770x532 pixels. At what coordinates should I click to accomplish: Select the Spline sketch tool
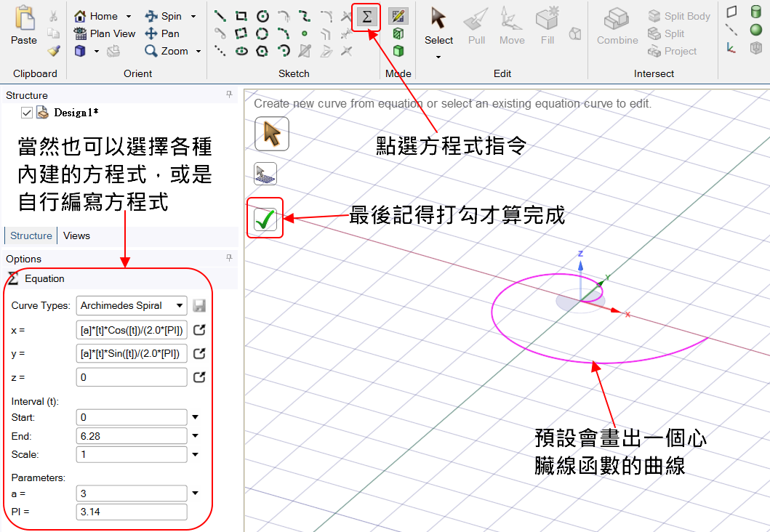[x=305, y=16]
